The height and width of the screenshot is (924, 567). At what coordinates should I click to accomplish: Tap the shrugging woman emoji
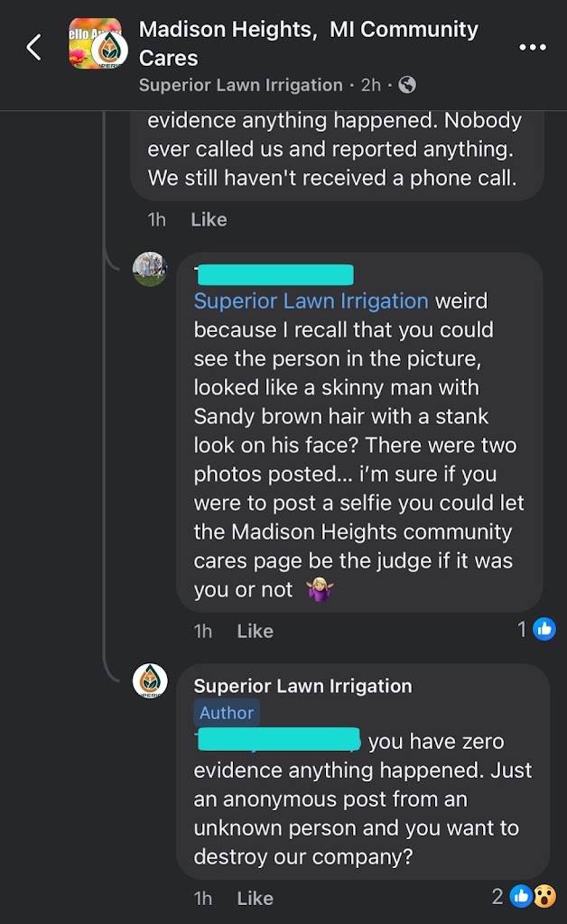pos(321,590)
